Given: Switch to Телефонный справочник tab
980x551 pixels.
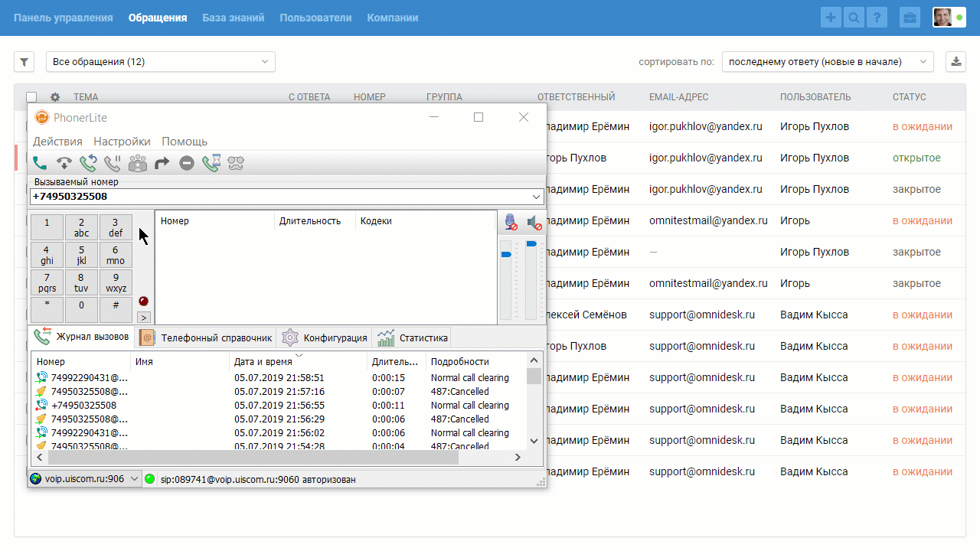Looking at the screenshot, I should pyautogui.click(x=206, y=337).
